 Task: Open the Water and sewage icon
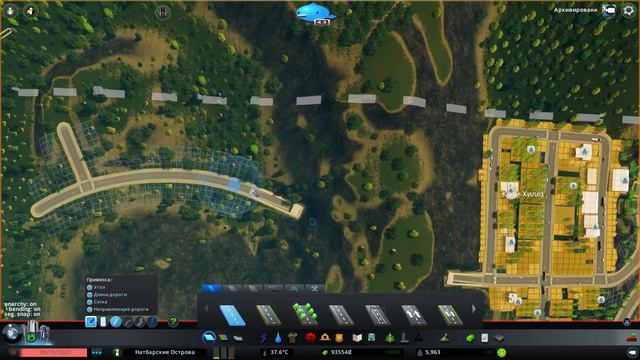click(278, 338)
